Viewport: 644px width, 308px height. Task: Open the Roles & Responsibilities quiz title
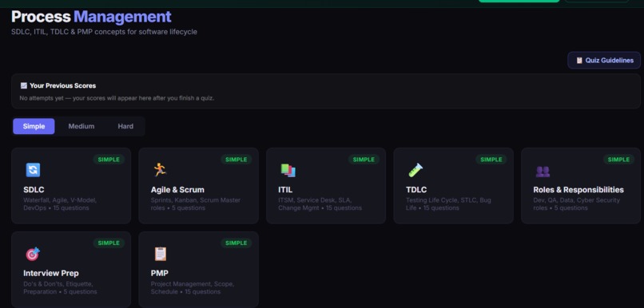tap(578, 190)
